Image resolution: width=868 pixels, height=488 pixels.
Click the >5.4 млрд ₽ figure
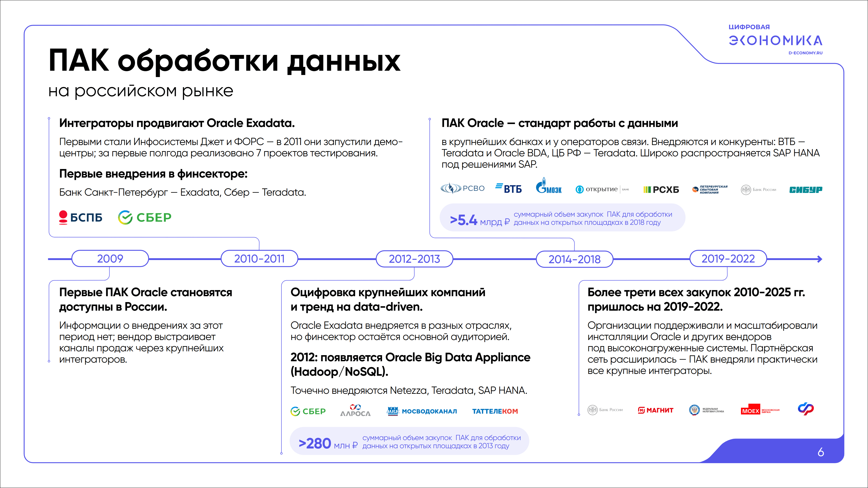coord(480,220)
